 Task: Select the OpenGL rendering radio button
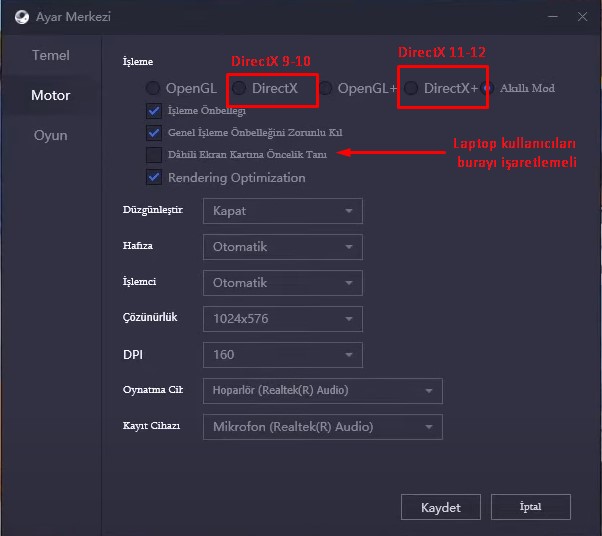tap(153, 88)
